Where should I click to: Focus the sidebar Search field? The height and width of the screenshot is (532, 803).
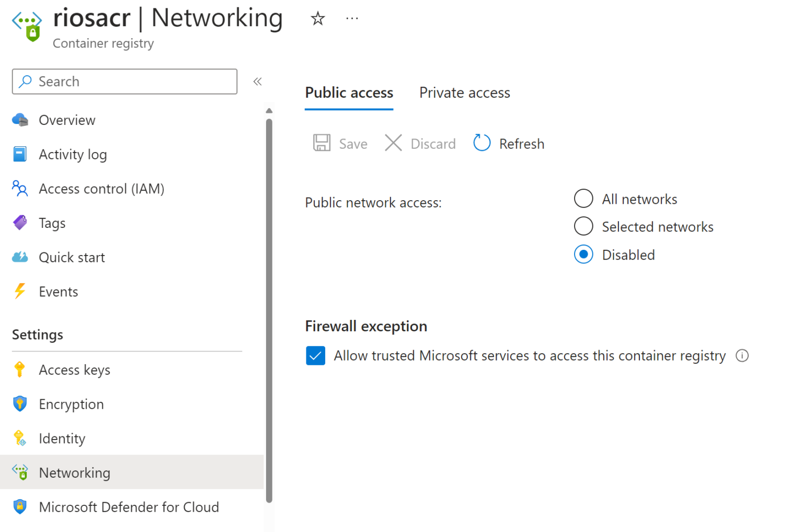coord(131,82)
